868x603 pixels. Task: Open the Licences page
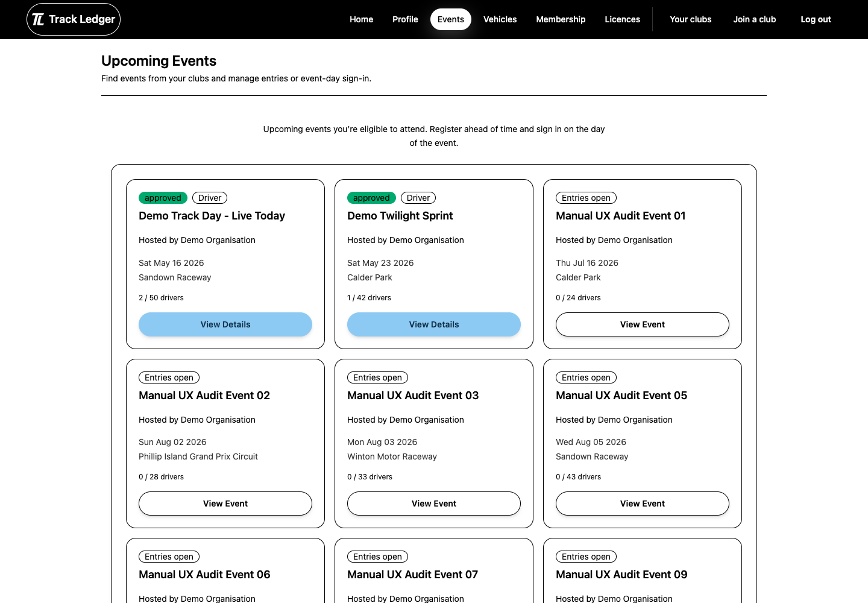click(x=622, y=19)
